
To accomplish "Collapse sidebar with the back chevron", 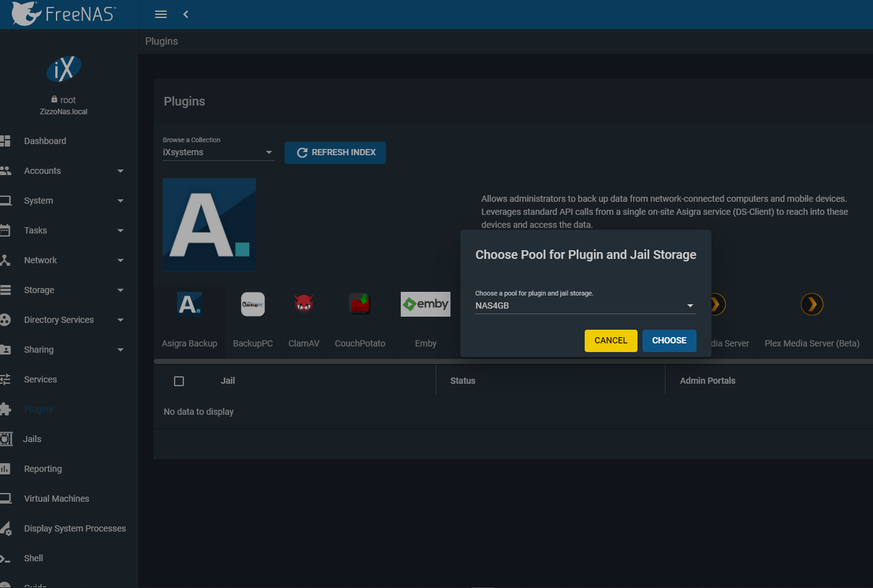I will click(185, 14).
